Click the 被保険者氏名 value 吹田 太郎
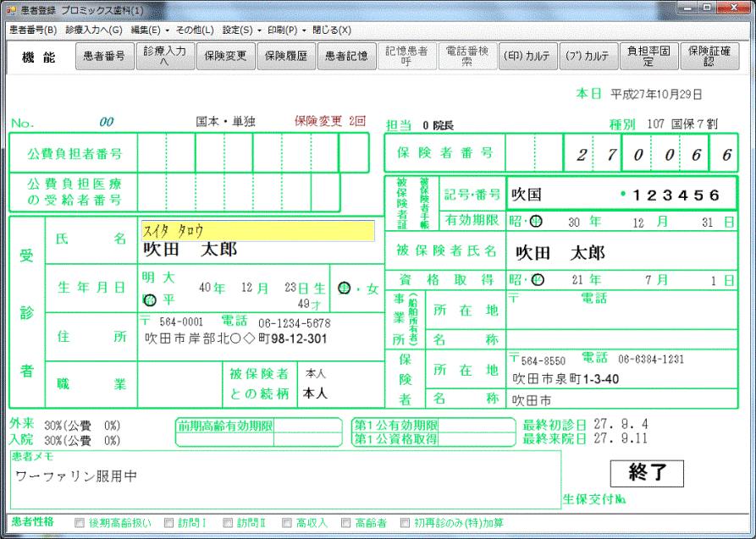Image resolution: width=756 pixels, height=539 pixels. pos(560,253)
